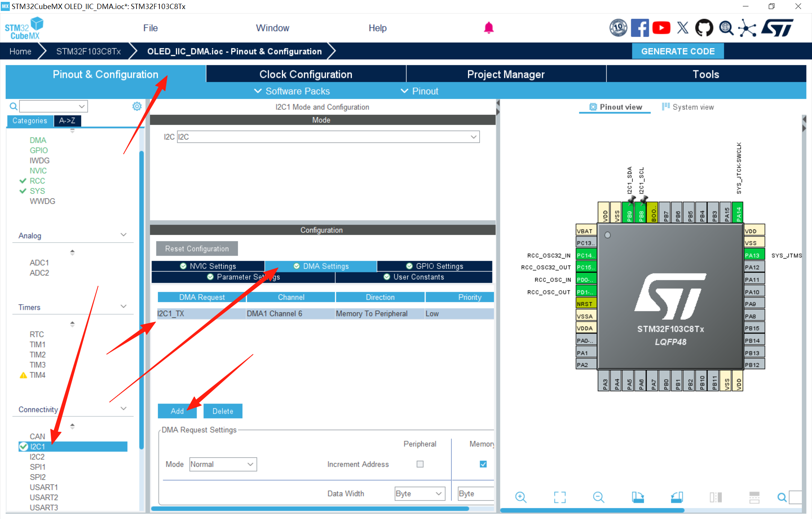The height and width of the screenshot is (519, 812).
Task: Open the Data Width dropdown
Action: point(419,493)
